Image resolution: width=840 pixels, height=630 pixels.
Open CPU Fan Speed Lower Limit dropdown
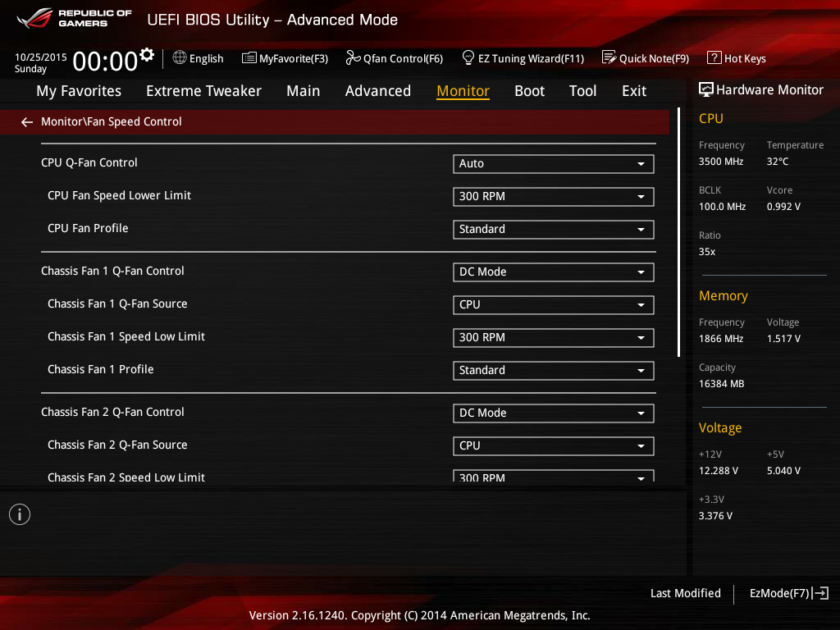(x=554, y=197)
